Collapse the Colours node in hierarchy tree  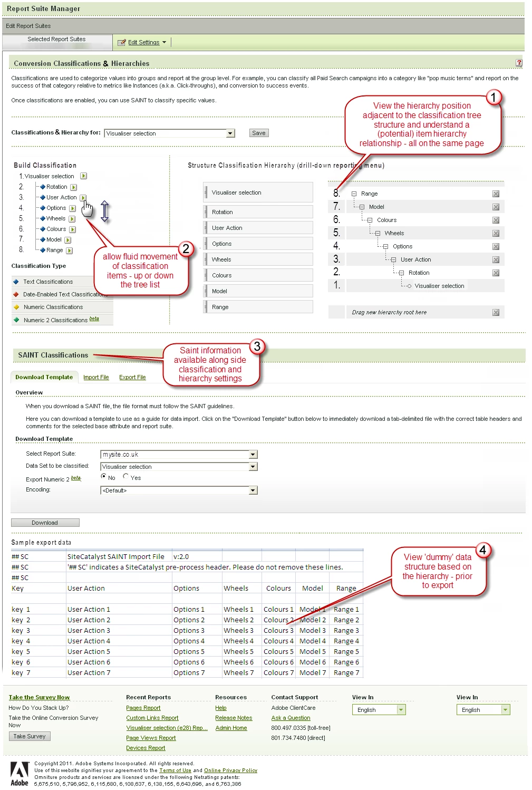pos(370,220)
